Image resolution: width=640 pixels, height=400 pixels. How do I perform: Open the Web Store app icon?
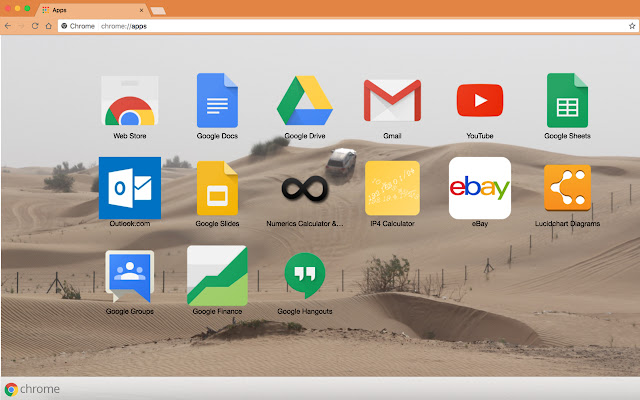pos(130,100)
